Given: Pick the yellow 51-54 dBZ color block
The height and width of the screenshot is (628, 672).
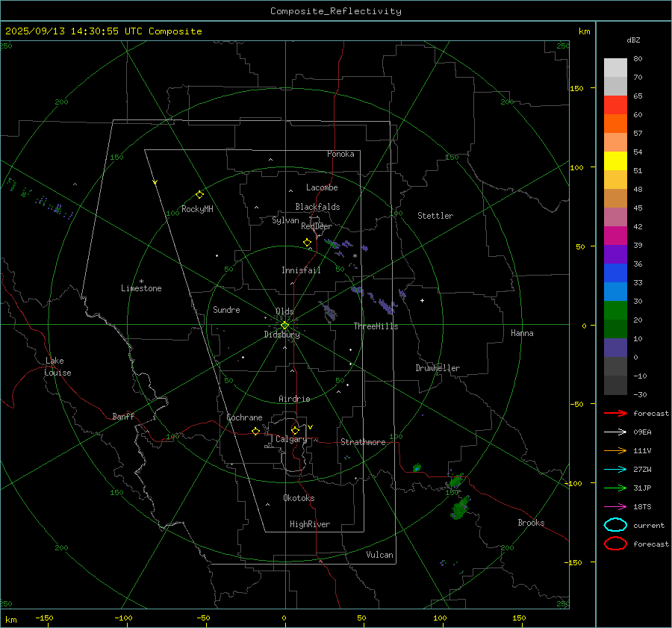Looking at the screenshot, I should [615, 161].
